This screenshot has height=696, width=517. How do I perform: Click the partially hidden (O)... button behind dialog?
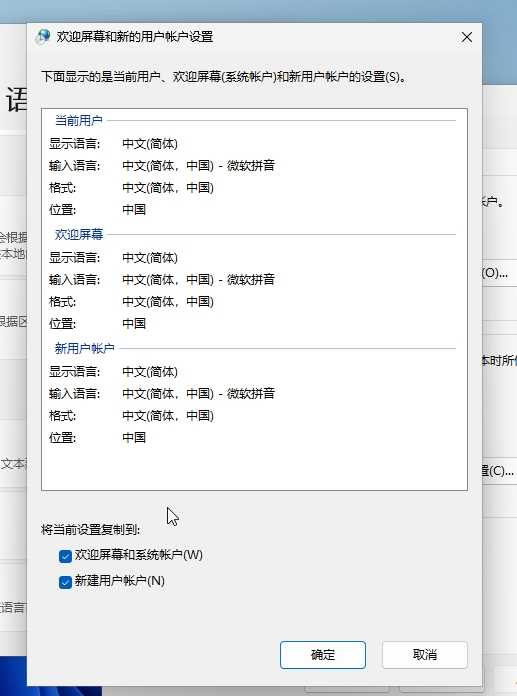495,273
